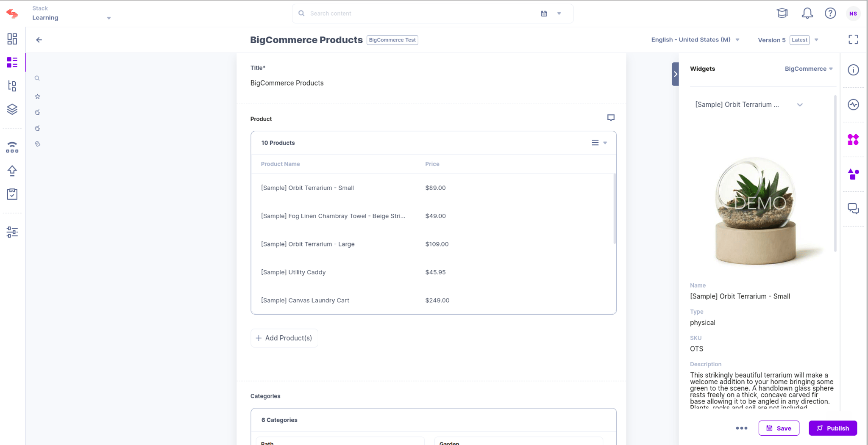Image resolution: width=868 pixels, height=445 pixels.
Task: Click the Product Name column header
Action: [280, 164]
